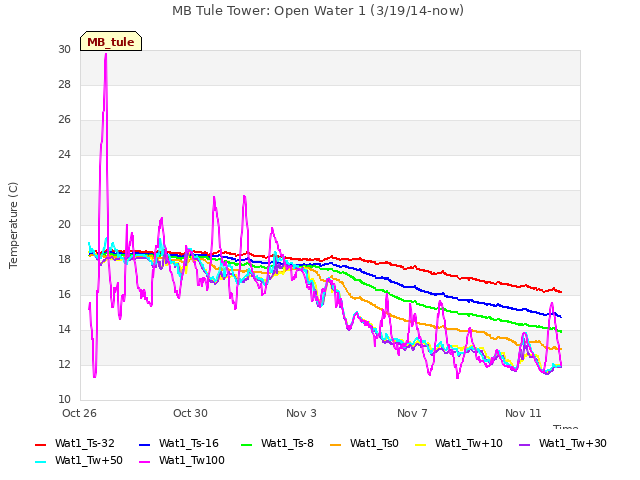The width and height of the screenshot is (640, 480).
Task: Click the red Ts-32 line end point
Action: click(561, 292)
